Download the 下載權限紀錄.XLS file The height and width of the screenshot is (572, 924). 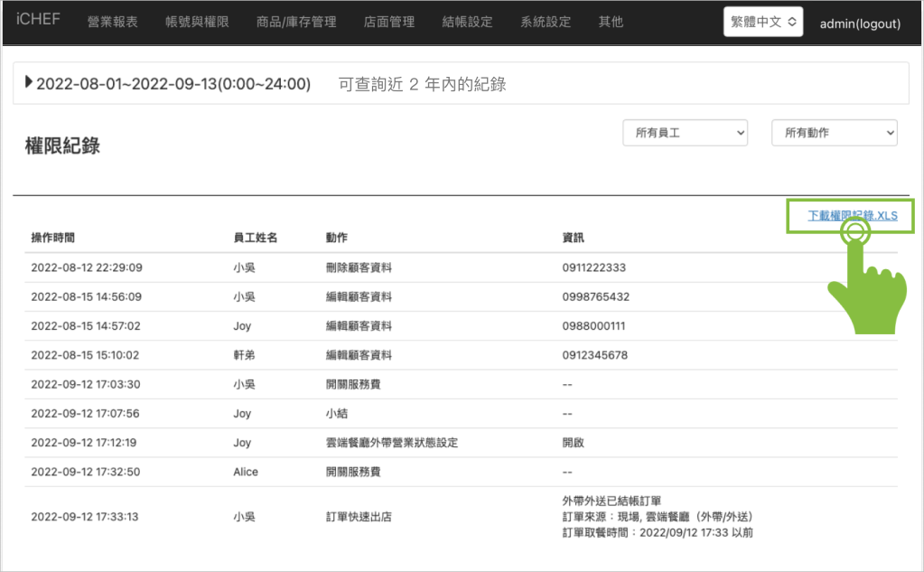[852, 216]
